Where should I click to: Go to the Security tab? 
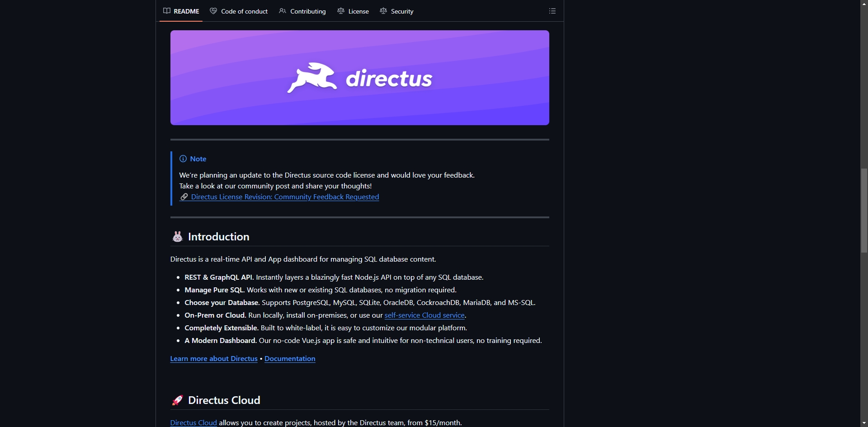[396, 11]
